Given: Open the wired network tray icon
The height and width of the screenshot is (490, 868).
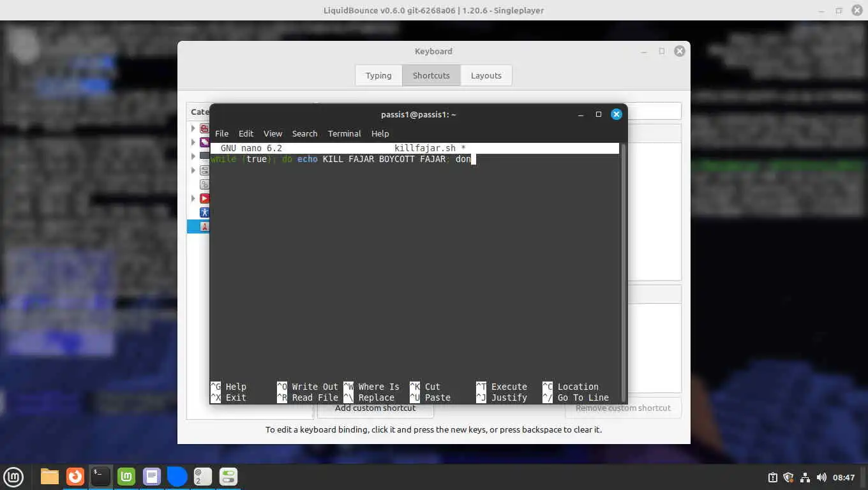Looking at the screenshot, I should click(x=805, y=477).
